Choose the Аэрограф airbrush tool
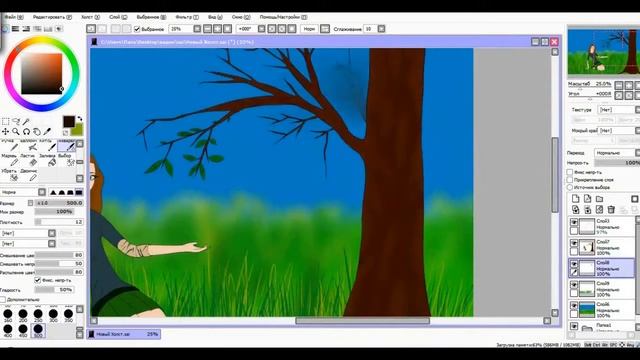 pyautogui.click(x=29, y=145)
